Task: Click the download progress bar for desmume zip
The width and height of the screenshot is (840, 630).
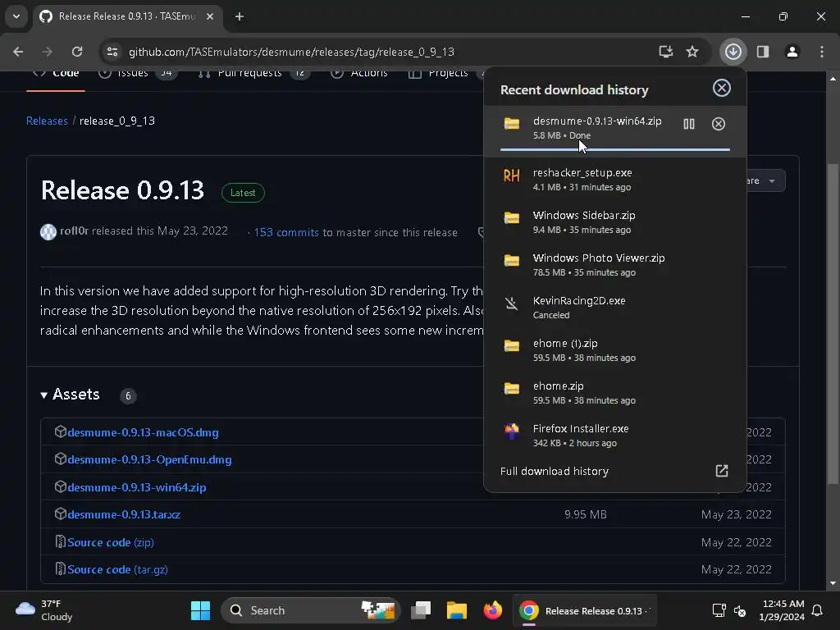Action: (x=614, y=150)
